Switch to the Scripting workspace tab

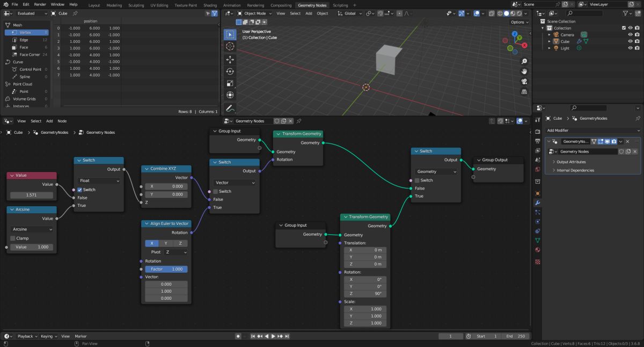(x=340, y=5)
